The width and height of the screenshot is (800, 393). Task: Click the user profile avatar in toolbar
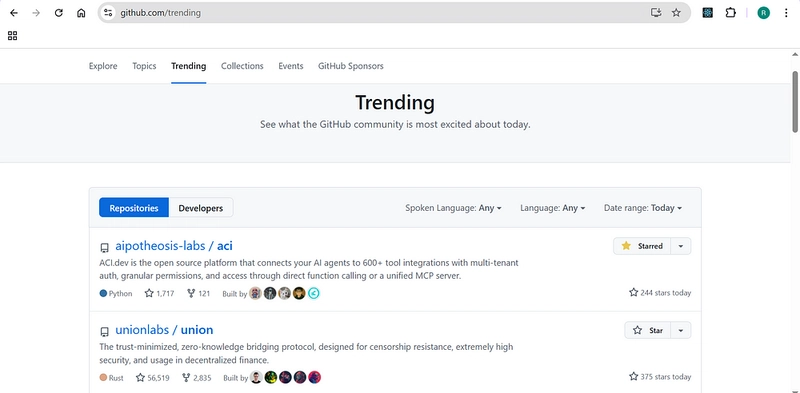[x=763, y=13]
